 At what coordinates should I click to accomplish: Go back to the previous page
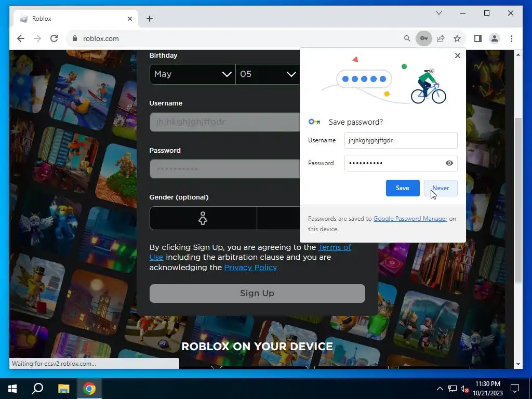coord(21,38)
